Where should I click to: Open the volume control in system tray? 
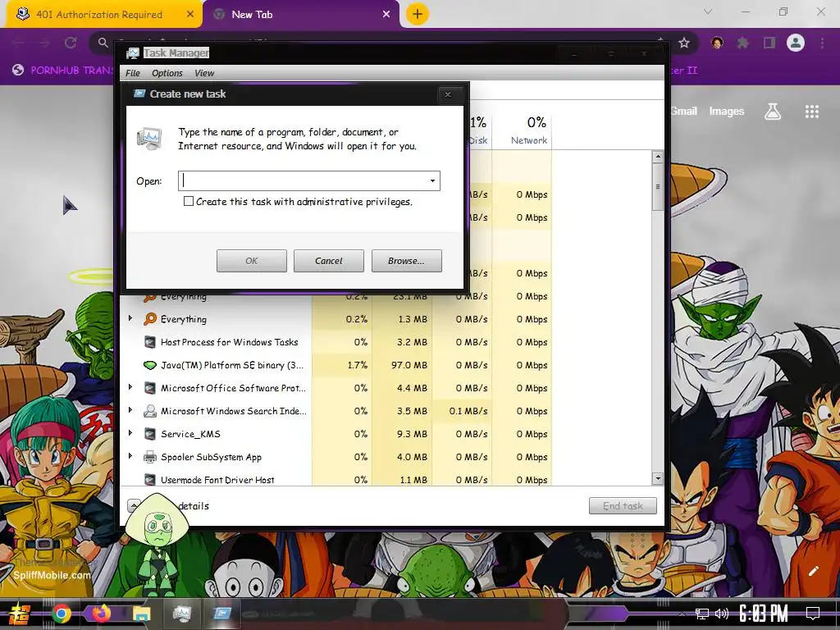722,614
